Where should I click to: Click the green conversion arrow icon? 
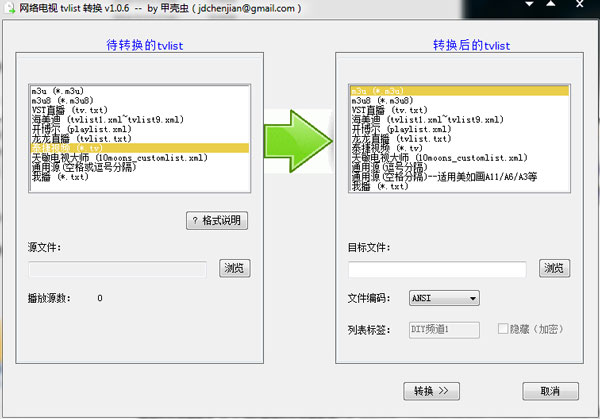click(298, 141)
